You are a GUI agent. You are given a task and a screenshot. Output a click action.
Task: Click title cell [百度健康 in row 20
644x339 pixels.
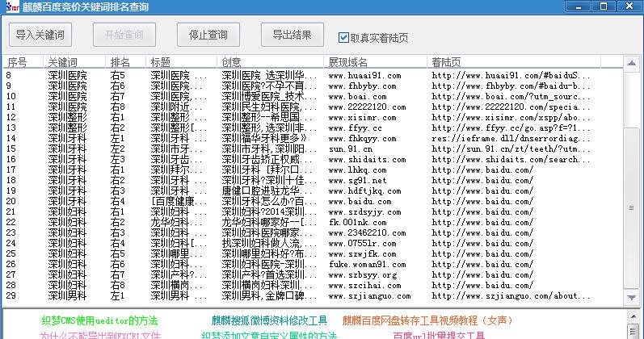(x=179, y=202)
